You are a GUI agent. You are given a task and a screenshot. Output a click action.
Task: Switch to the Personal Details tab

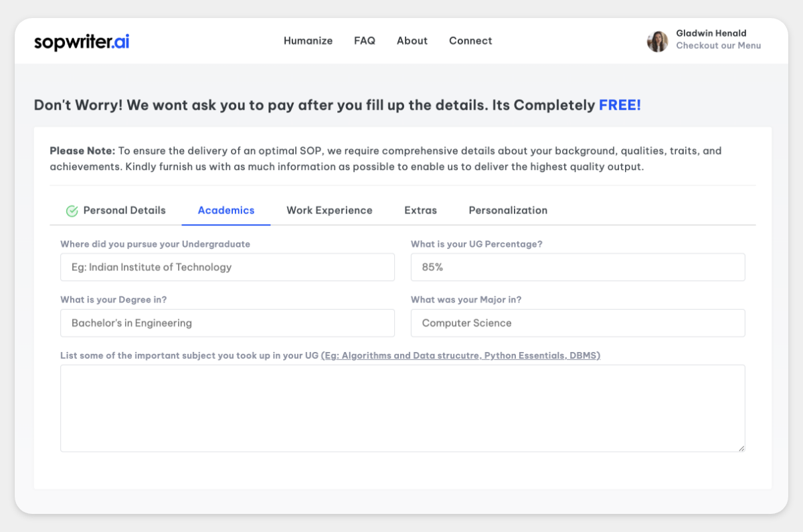click(x=116, y=210)
